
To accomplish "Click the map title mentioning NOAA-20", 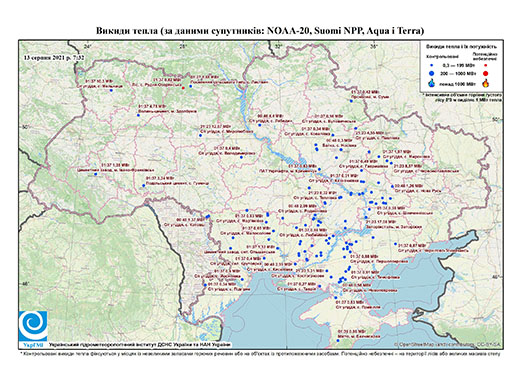I will pos(260,31).
